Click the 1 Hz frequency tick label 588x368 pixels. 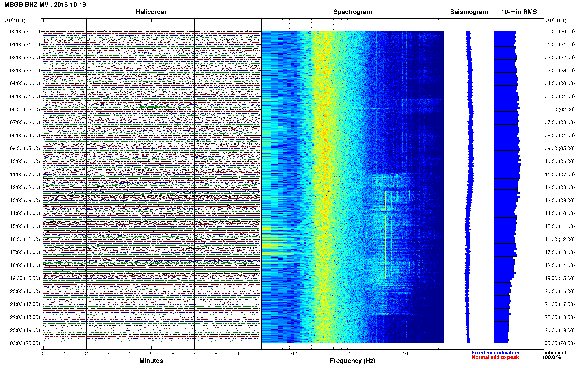tap(350, 354)
